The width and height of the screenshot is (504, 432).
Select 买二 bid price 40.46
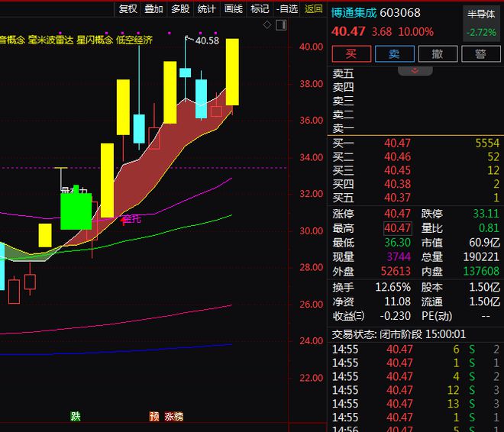(398, 157)
